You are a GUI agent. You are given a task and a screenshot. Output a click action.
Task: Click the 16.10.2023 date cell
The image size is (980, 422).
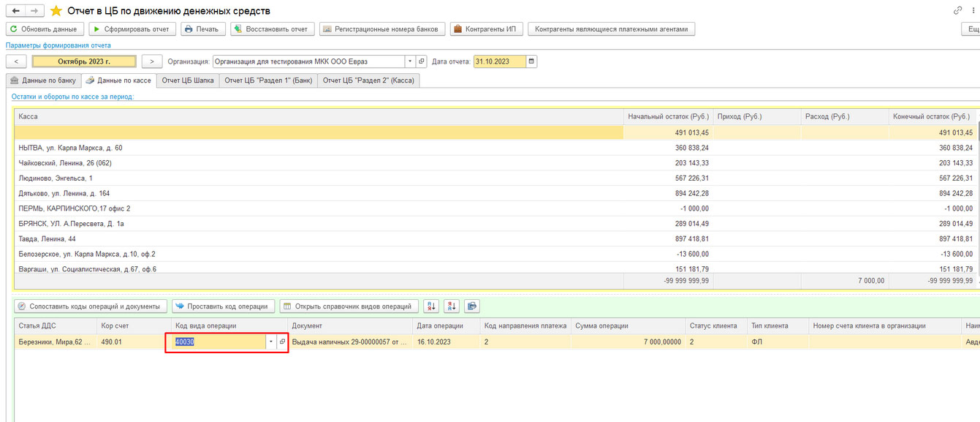pyautogui.click(x=447, y=342)
